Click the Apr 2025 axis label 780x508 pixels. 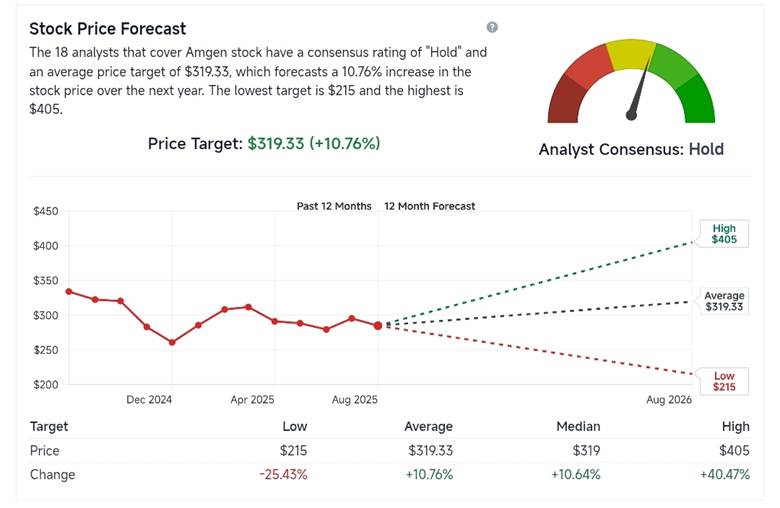point(252,399)
